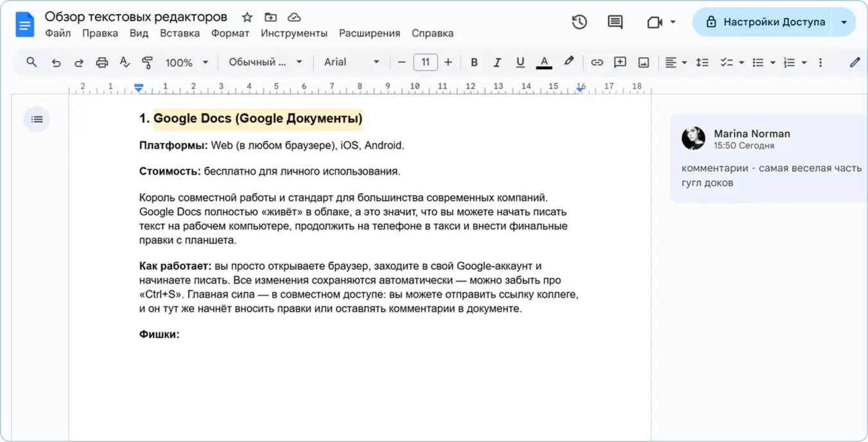Select the print icon
Image resolution: width=868 pixels, height=442 pixels.
click(102, 62)
